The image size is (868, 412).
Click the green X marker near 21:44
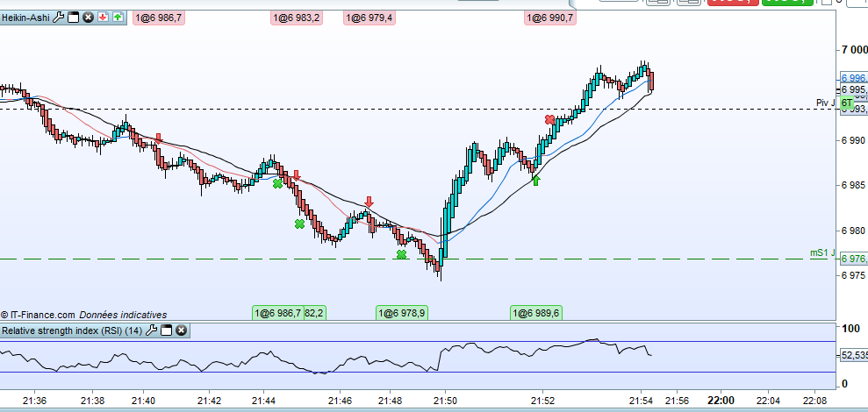[277, 183]
